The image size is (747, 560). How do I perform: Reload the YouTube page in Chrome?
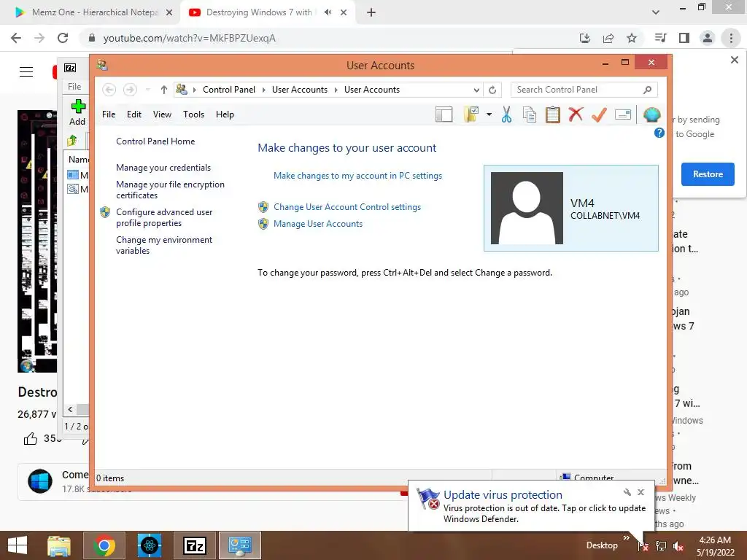click(x=63, y=38)
